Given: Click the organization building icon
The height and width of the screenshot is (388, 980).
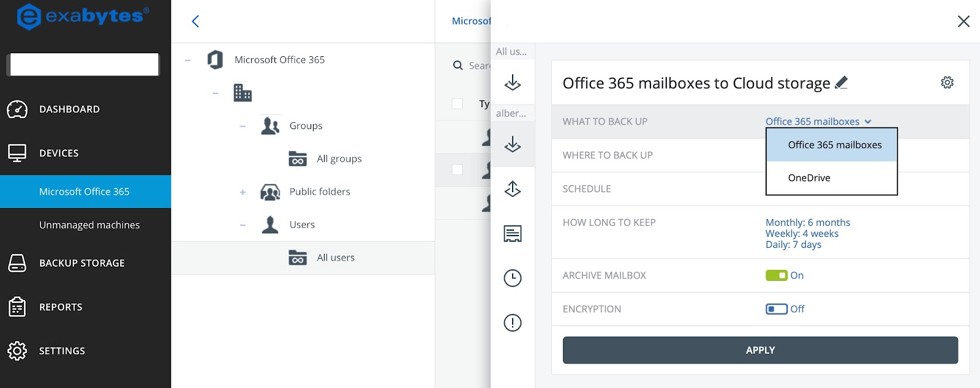Looking at the screenshot, I should [243, 92].
